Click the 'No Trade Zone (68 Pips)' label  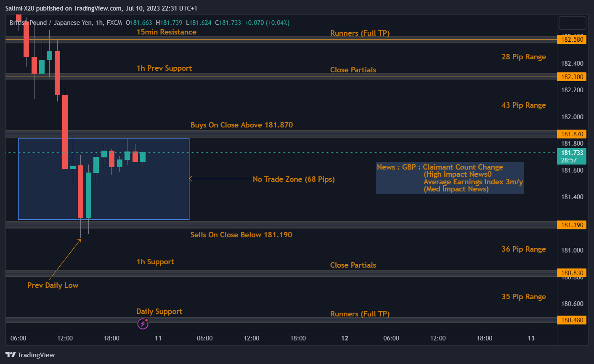294,179
